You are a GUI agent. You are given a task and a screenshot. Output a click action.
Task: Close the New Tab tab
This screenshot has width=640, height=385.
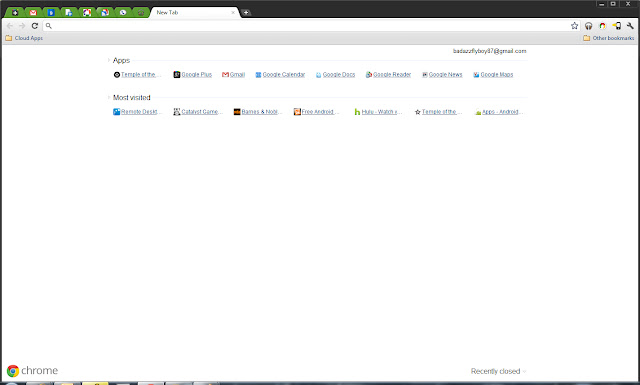click(x=233, y=13)
